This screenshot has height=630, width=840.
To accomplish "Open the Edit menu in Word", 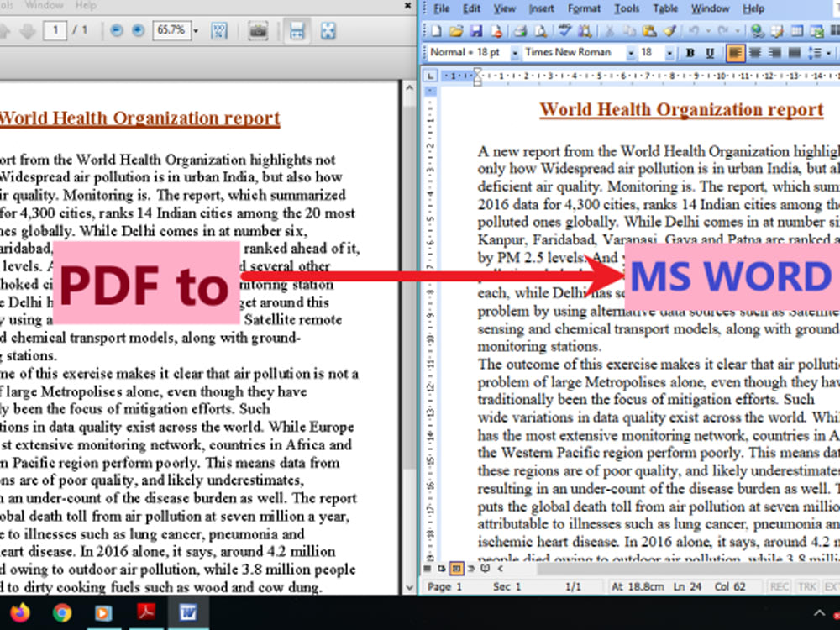I will click(x=471, y=8).
